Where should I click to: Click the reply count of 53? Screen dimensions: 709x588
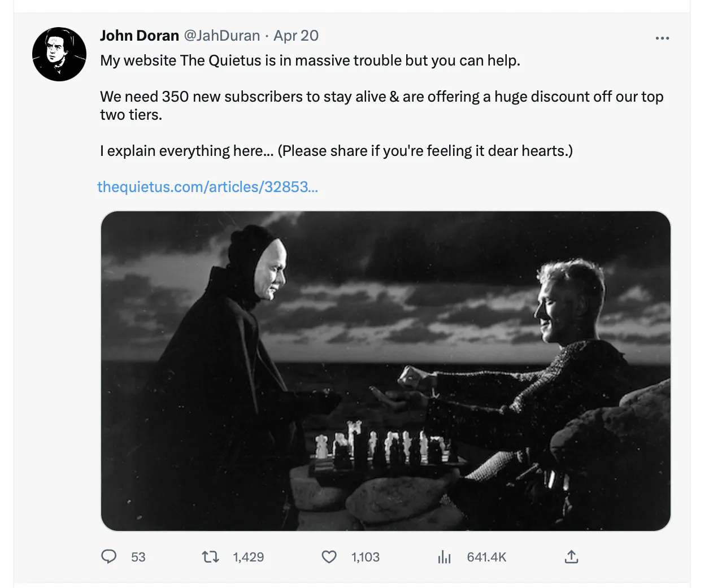pyautogui.click(x=138, y=557)
